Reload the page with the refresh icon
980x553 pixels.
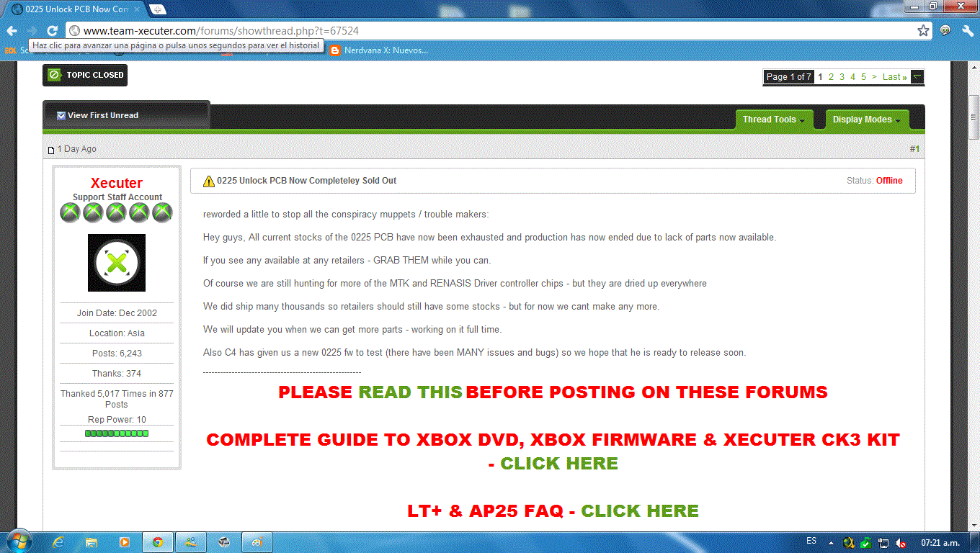click(52, 31)
